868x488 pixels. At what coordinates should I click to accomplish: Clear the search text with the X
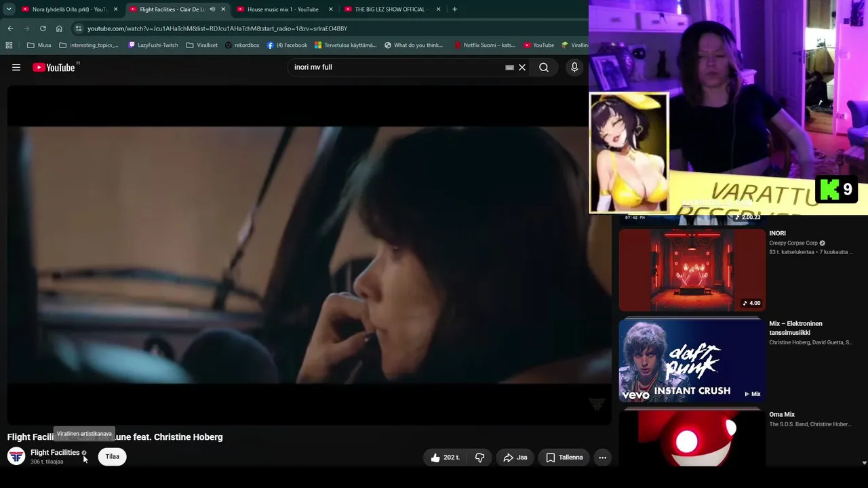click(522, 67)
